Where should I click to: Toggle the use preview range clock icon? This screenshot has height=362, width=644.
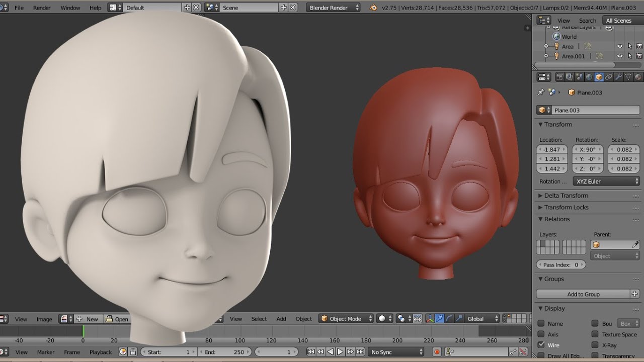pyautogui.click(x=123, y=352)
